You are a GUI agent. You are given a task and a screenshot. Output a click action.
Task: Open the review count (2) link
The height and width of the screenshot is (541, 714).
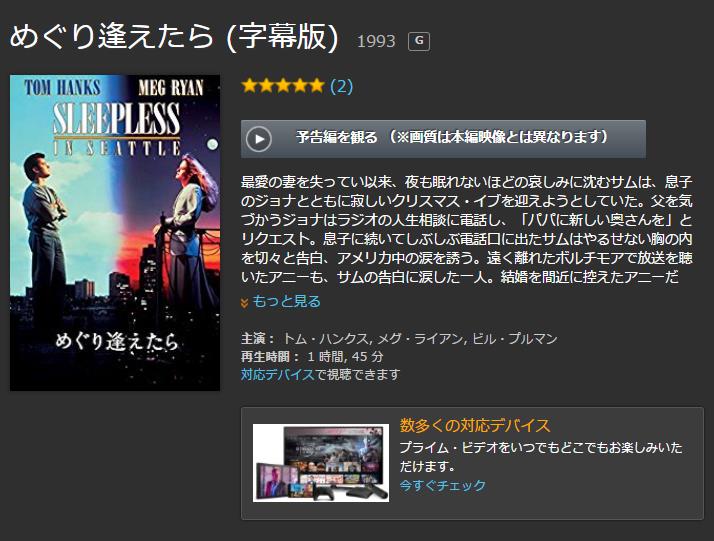342,86
